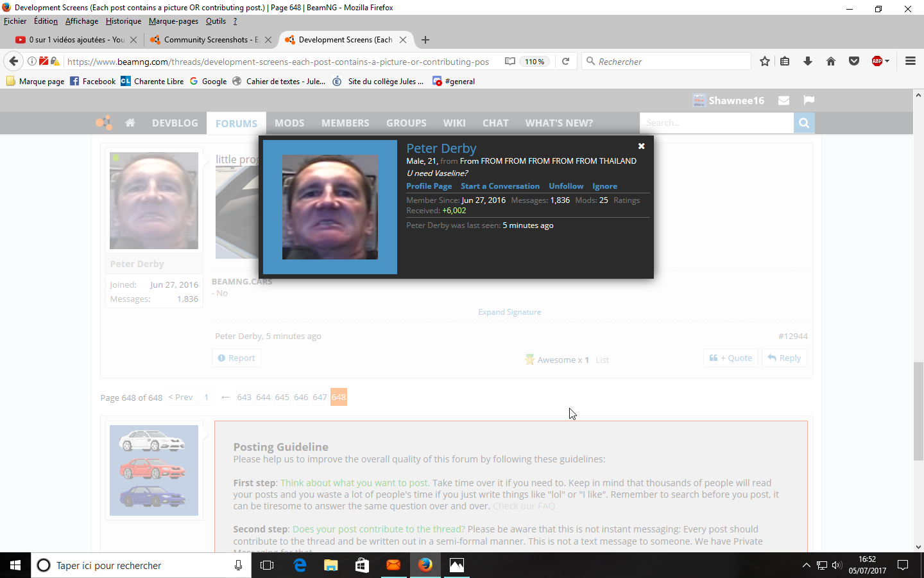Click Unfollow in the profile card
This screenshot has width=924, height=578.
[x=566, y=186]
